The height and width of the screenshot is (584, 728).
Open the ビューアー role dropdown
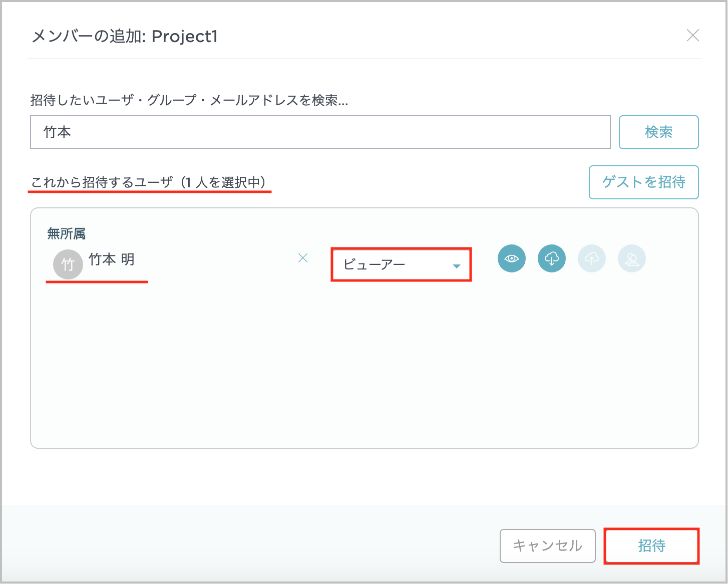coord(401,264)
